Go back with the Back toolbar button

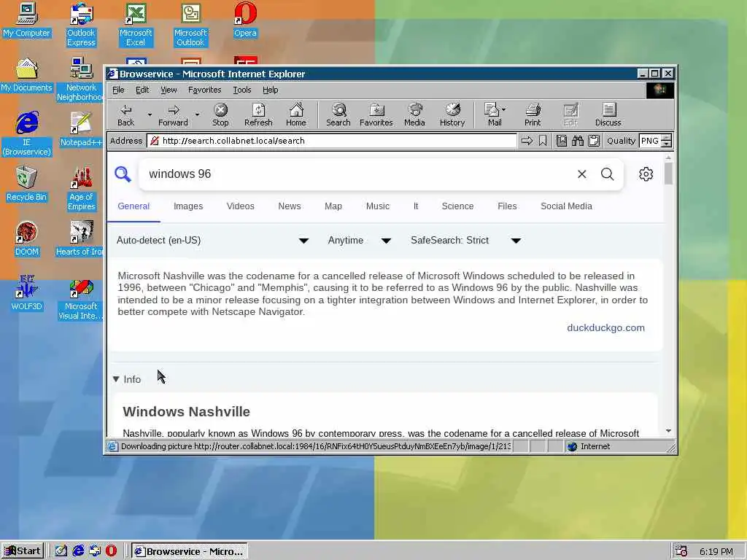click(125, 114)
